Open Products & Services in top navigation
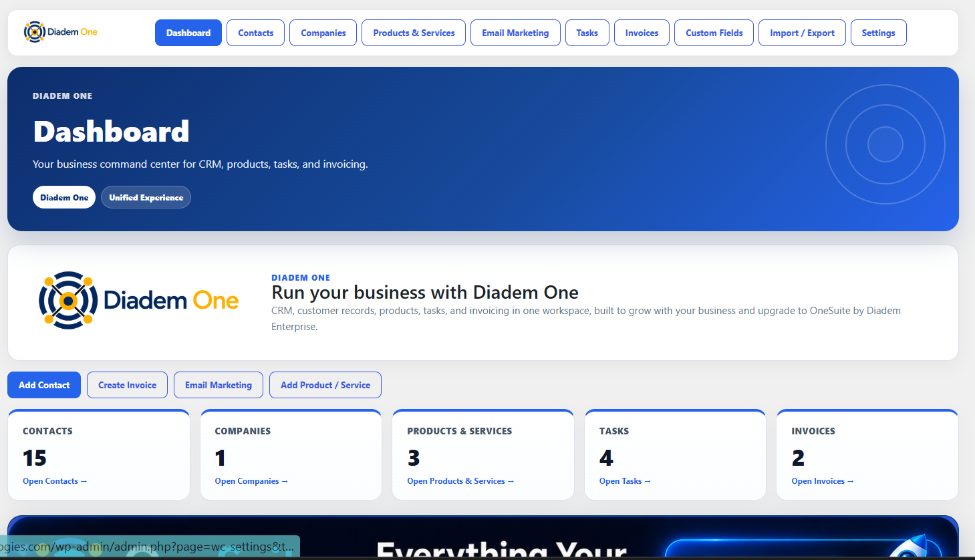 414,33
